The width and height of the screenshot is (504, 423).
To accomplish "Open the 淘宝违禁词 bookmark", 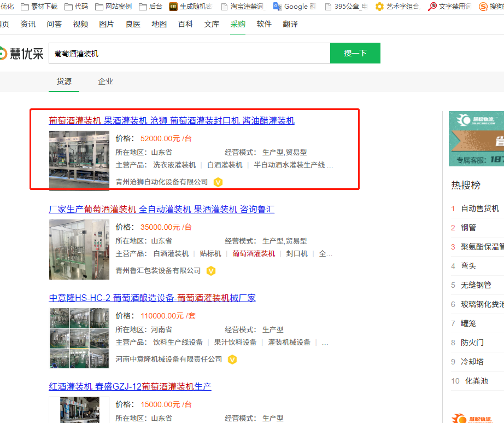I will (x=242, y=7).
